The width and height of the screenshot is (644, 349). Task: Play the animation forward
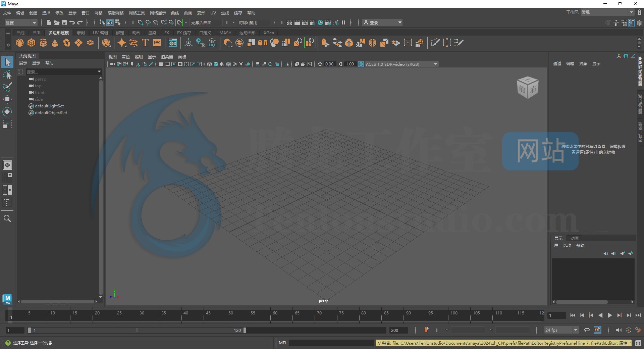click(x=610, y=315)
